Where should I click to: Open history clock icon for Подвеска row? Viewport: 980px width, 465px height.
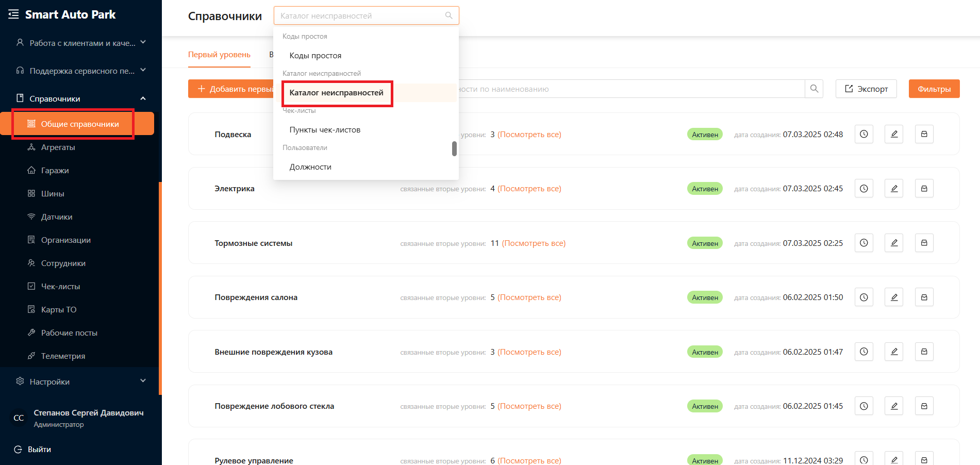[x=863, y=134]
